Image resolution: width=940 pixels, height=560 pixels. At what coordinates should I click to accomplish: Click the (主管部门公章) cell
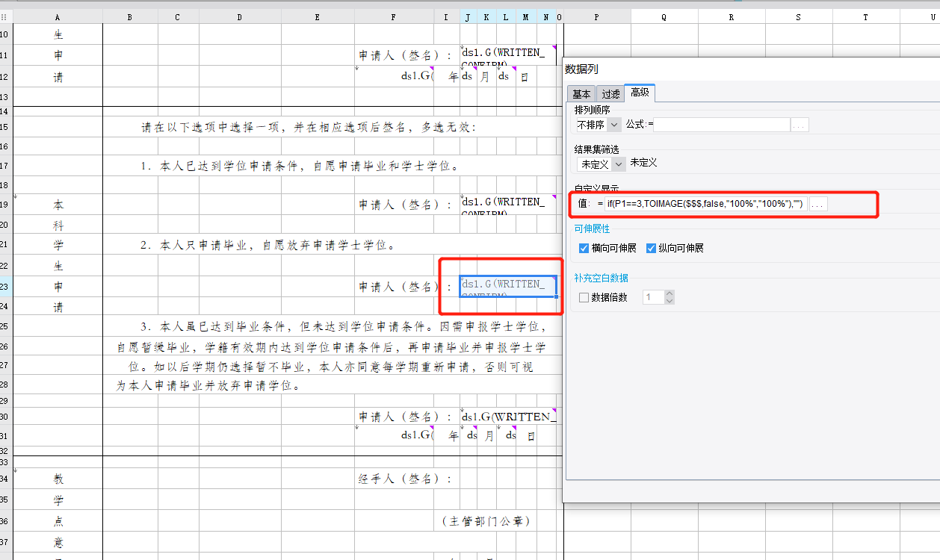(x=486, y=521)
